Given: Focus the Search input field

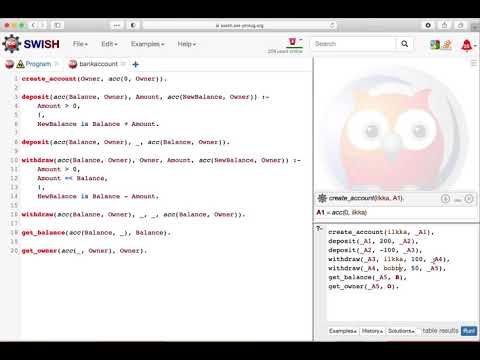Looking at the screenshot, I should click(353, 44).
